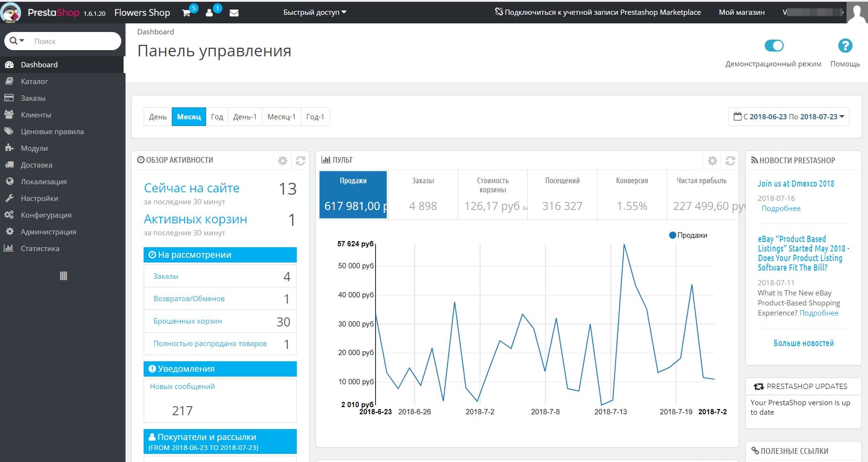Open the date range picker dropdown
The height and width of the screenshot is (462, 868).
(x=789, y=116)
